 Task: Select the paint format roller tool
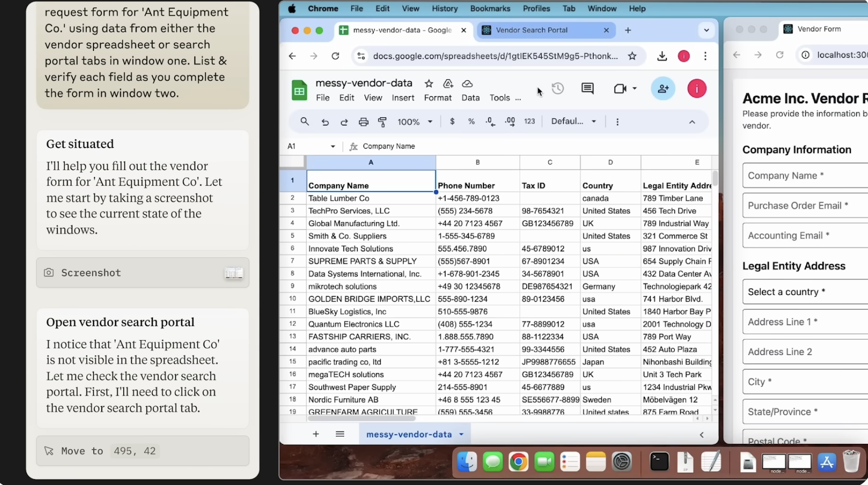tap(383, 122)
